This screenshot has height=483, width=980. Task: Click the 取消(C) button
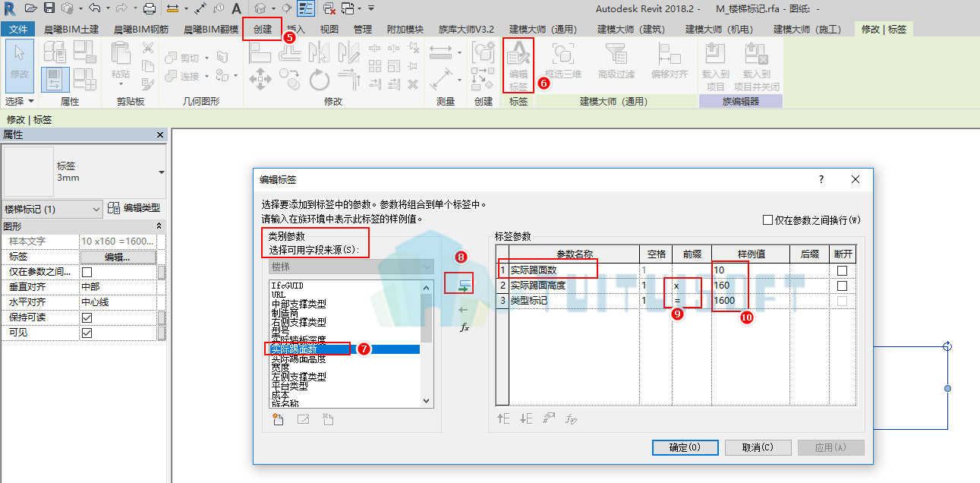(x=758, y=447)
